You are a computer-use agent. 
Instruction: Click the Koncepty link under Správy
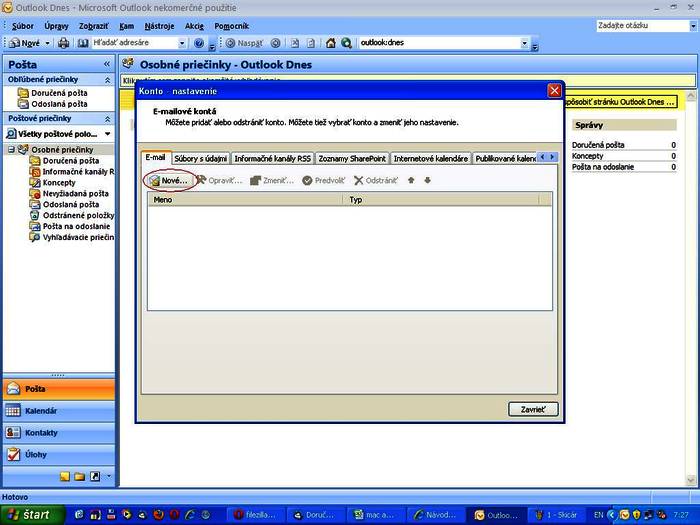click(588, 156)
